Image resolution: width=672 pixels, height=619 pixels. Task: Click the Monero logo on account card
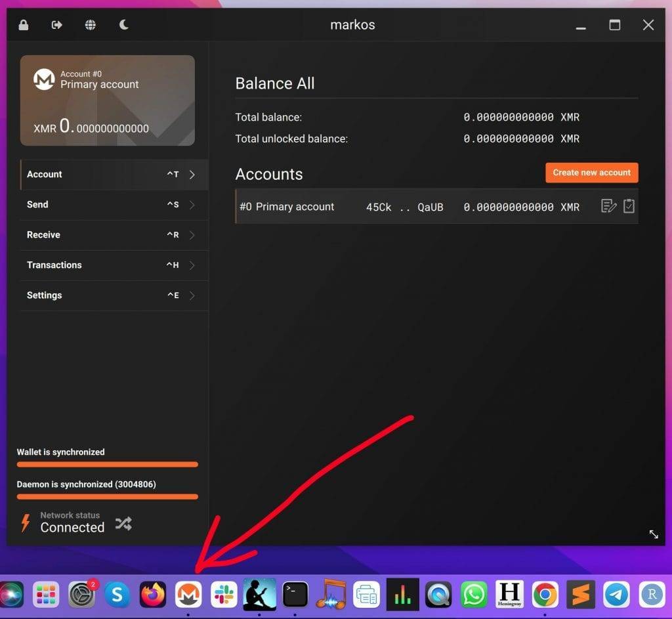click(44, 79)
